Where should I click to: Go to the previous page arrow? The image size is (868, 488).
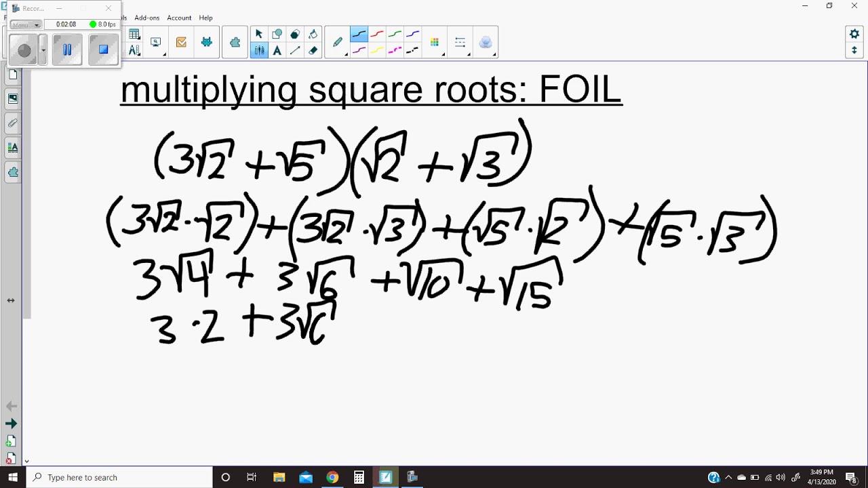coord(11,406)
